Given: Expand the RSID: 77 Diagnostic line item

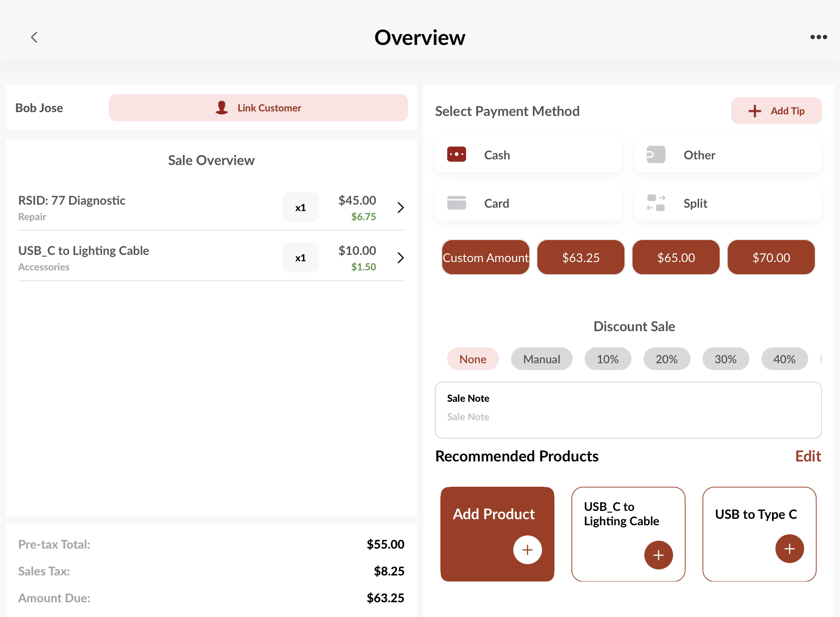Looking at the screenshot, I should [x=401, y=207].
